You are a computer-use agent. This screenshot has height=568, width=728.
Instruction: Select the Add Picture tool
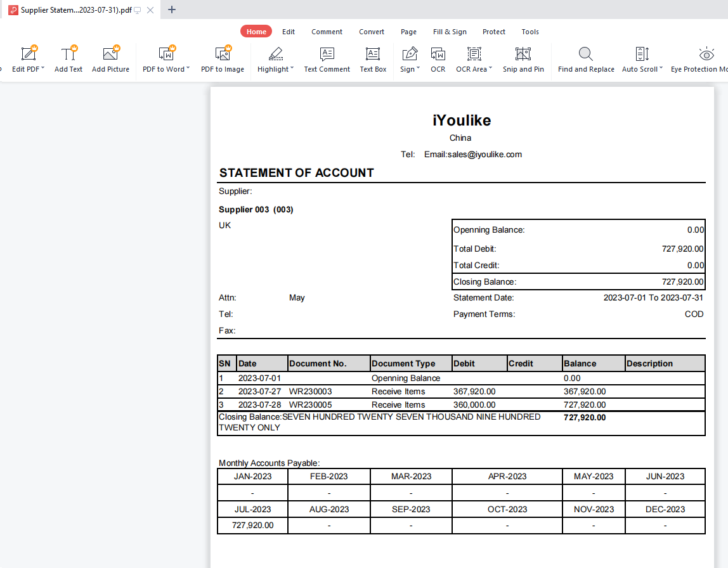[x=110, y=55]
